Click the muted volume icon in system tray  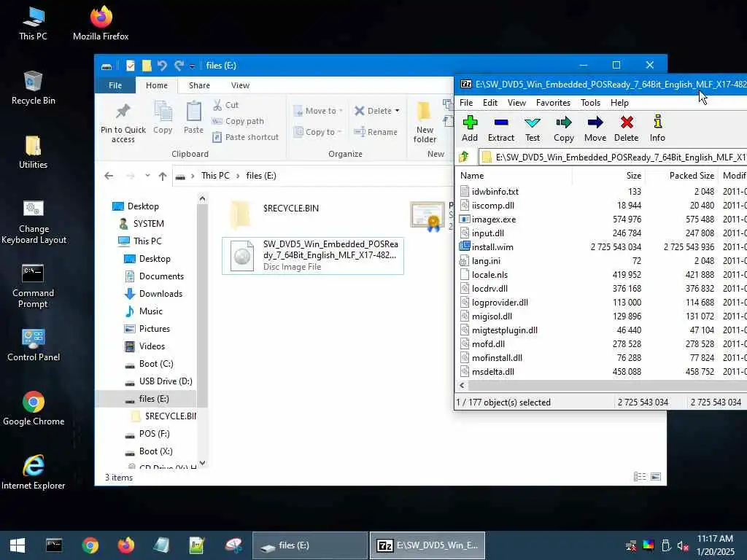pyautogui.click(x=683, y=545)
